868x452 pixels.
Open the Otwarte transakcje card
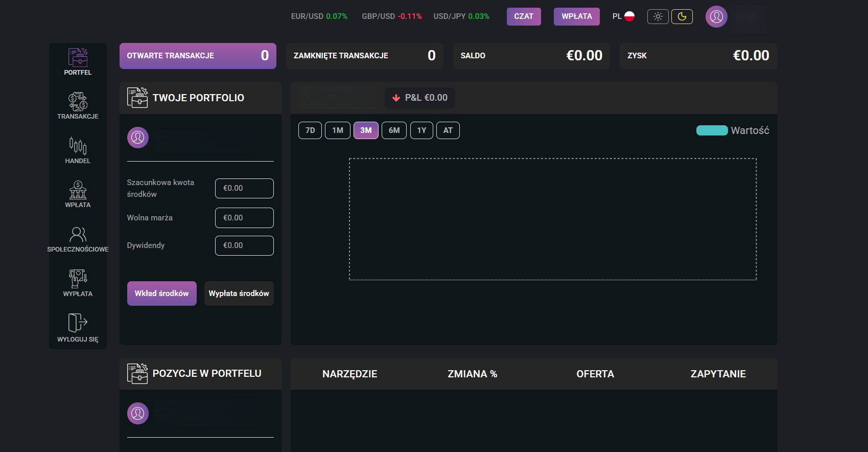pyautogui.click(x=198, y=56)
